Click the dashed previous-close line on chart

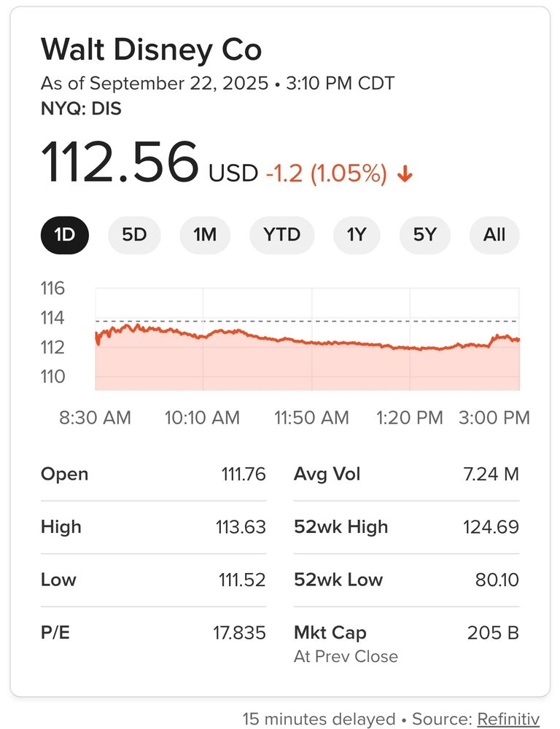[x=307, y=321]
